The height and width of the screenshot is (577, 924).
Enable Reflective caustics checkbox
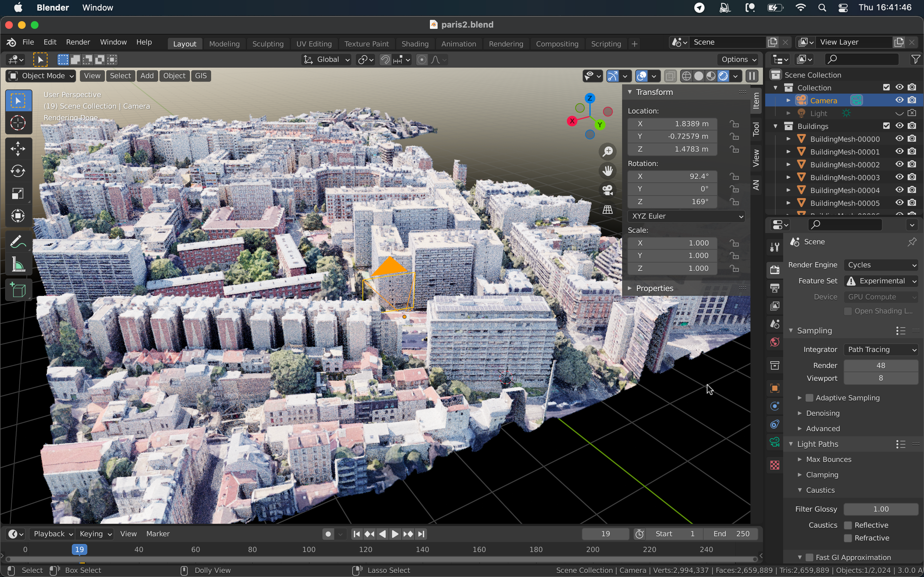(x=848, y=525)
